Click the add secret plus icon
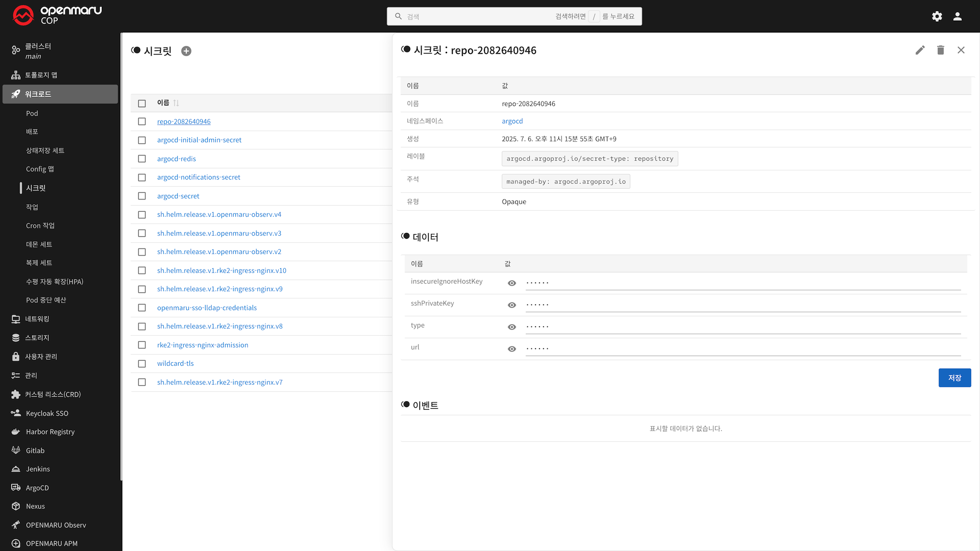Image resolution: width=980 pixels, height=551 pixels. click(x=186, y=51)
